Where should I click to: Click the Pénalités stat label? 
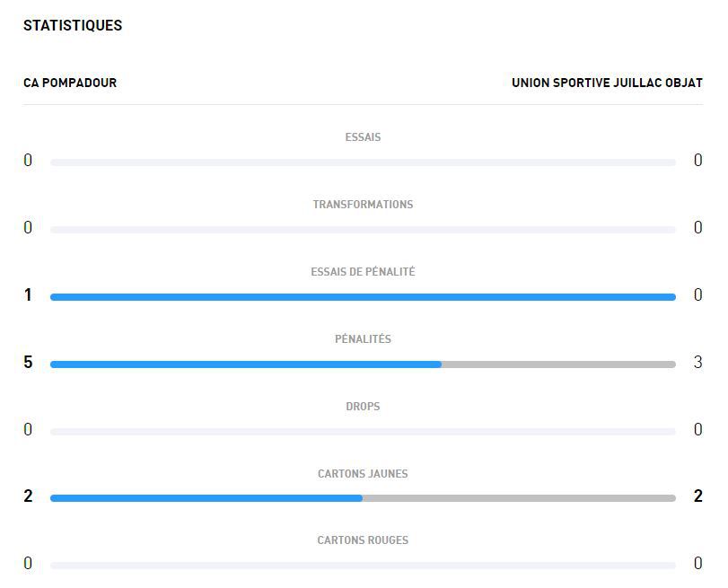tap(363, 339)
